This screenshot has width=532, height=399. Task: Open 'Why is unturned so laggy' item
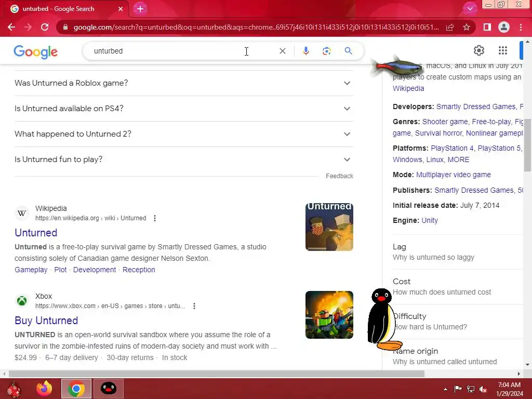coord(458,252)
